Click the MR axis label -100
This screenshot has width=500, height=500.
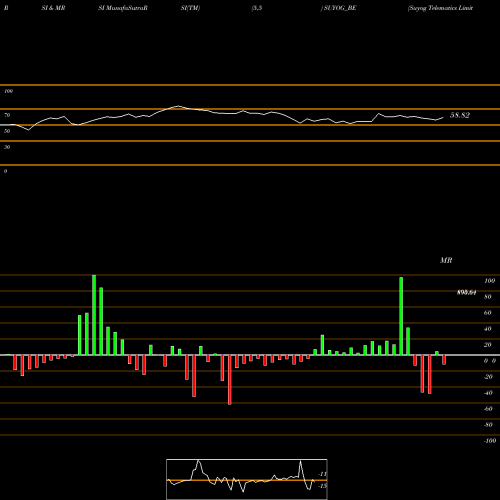490,441
